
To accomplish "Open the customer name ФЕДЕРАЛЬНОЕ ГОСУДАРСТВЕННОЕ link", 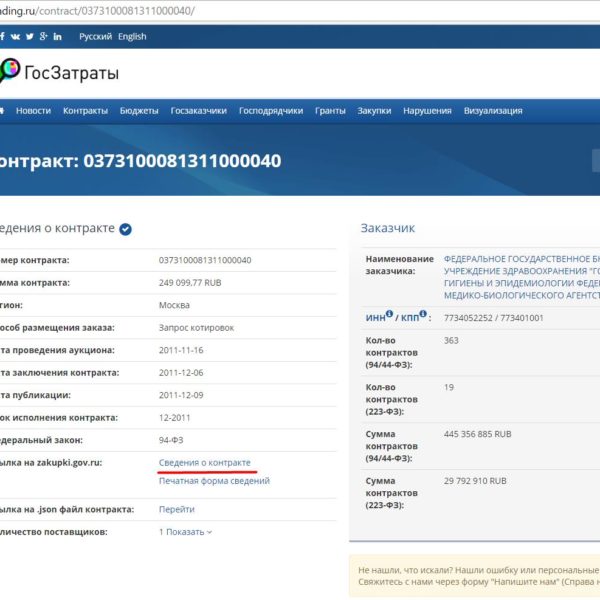I will 522,277.
